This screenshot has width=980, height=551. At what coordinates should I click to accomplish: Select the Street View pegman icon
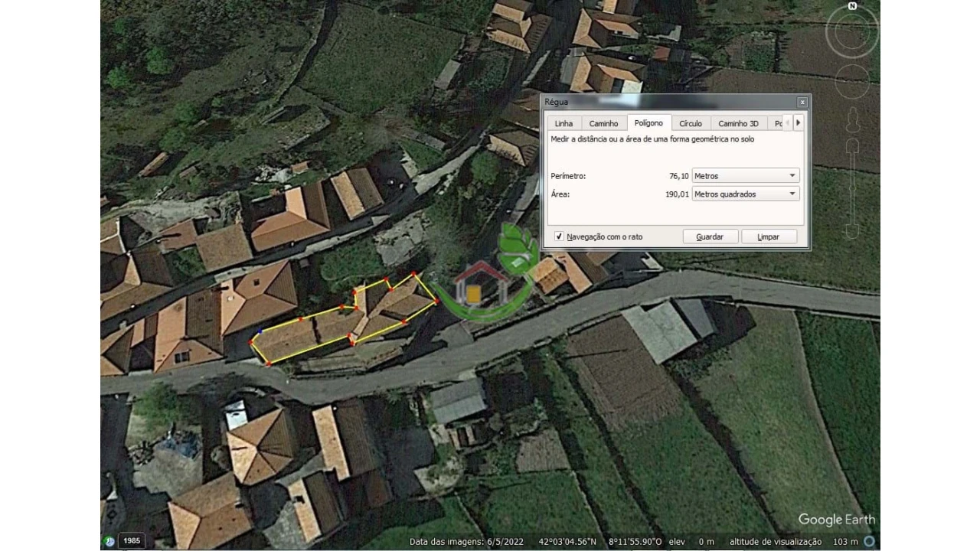852,119
